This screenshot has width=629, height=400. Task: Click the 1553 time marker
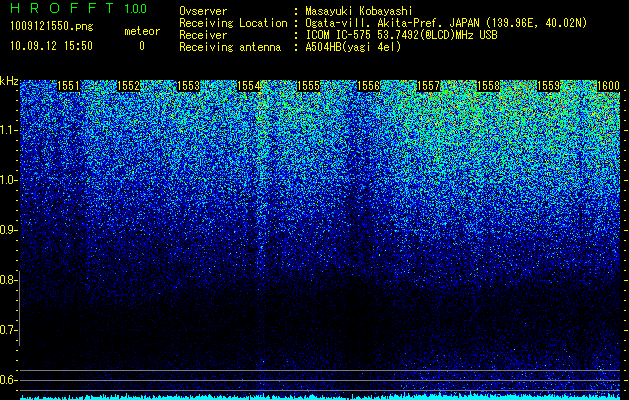(188, 86)
